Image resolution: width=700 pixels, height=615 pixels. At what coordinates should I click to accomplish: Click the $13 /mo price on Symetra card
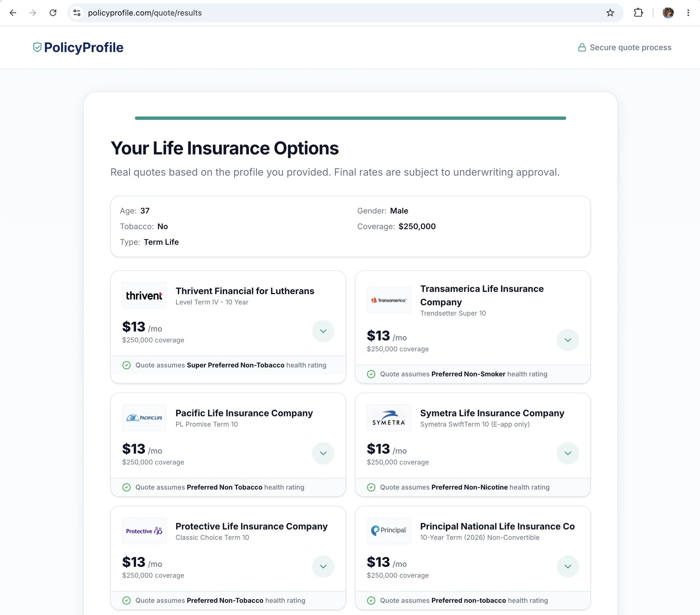click(387, 449)
